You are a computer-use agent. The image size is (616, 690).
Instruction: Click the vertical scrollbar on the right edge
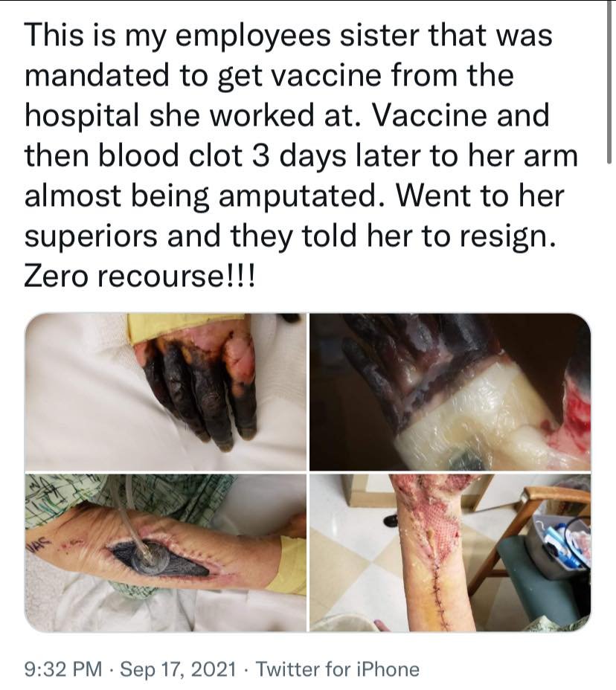coord(610,82)
